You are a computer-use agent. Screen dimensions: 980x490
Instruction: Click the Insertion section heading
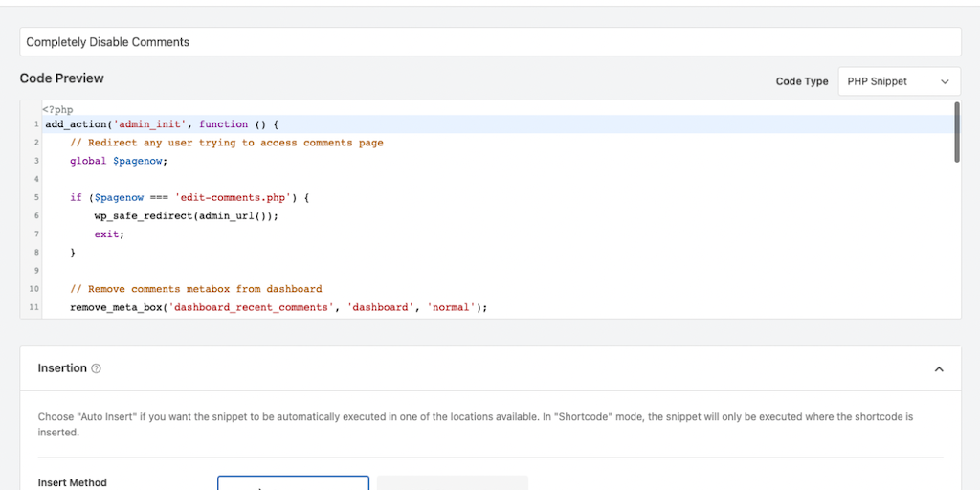62,368
